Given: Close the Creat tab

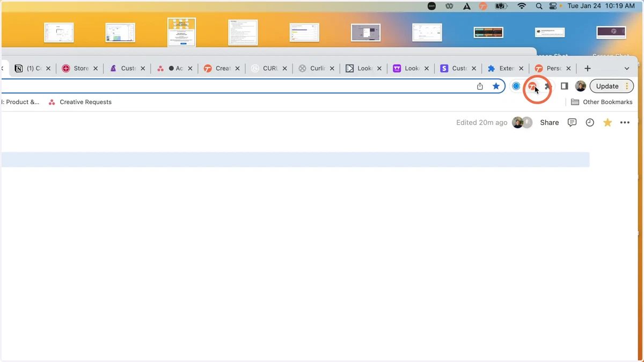Looking at the screenshot, I should coord(237,69).
